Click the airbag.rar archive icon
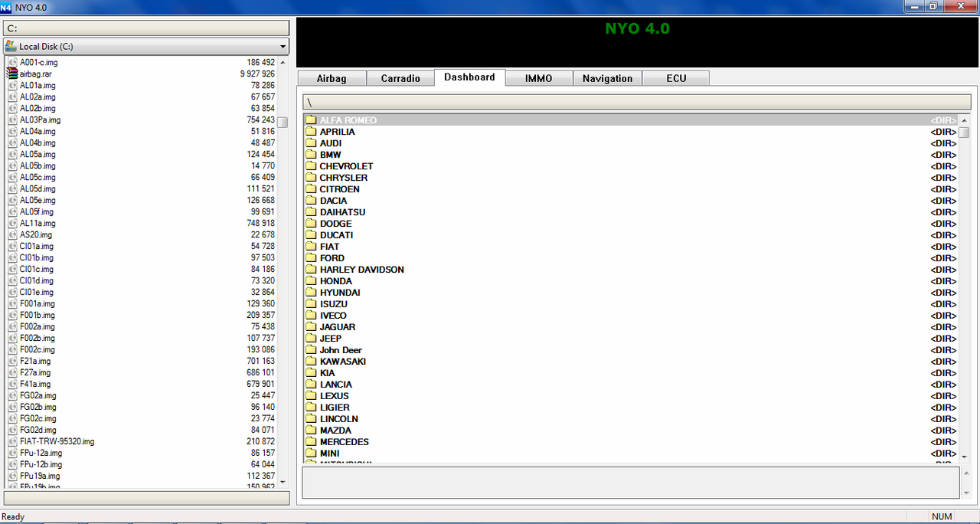 12,74
